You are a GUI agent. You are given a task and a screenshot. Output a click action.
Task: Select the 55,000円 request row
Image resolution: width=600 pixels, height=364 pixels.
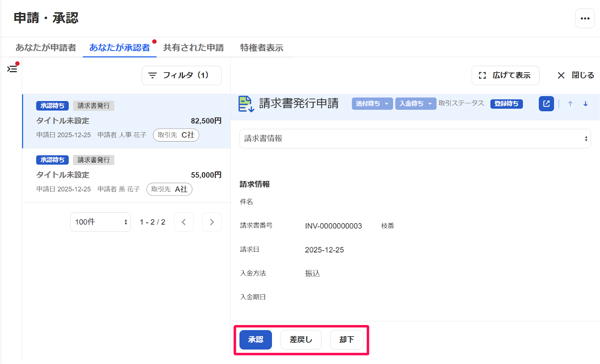(x=126, y=175)
